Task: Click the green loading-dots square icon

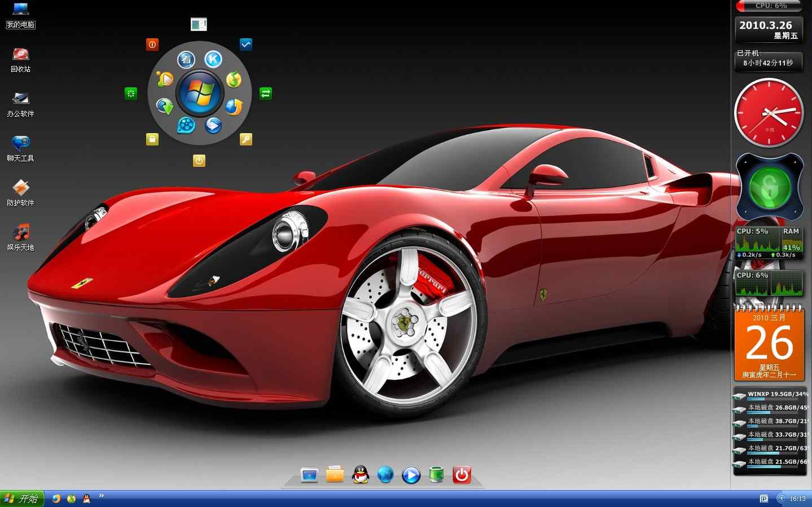Action: [x=131, y=94]
